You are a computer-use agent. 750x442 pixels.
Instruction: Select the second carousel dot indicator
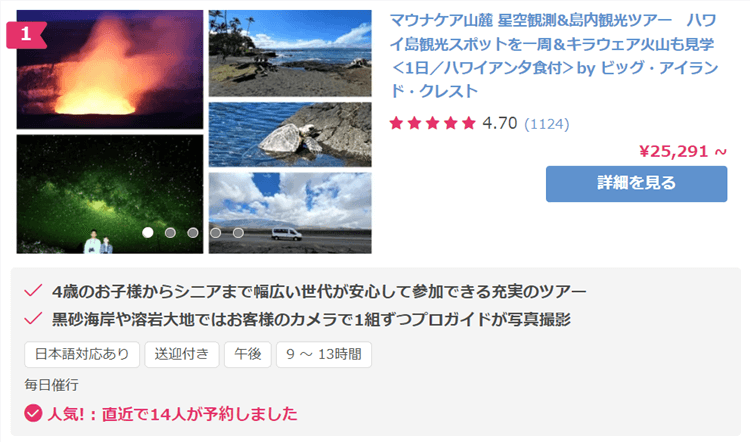(x=170, y=232)
